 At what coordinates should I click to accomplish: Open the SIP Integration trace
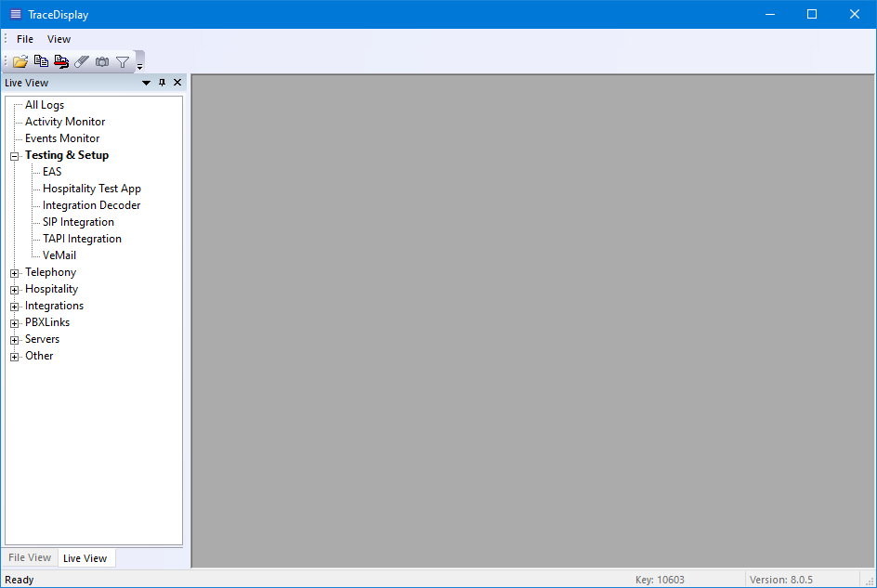pyautogui.click(x=78, y=222)
